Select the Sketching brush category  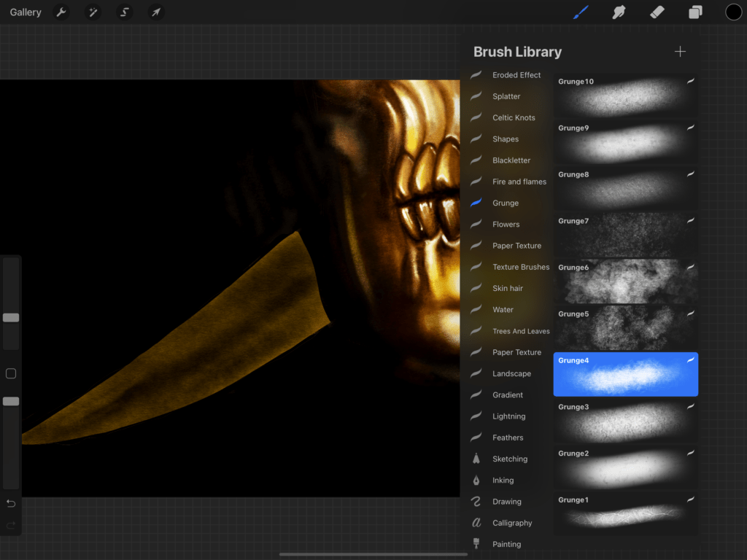509,459
